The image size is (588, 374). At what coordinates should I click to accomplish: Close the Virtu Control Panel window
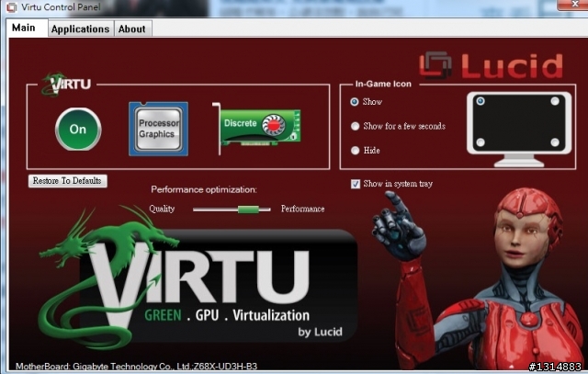coord(573,5)
